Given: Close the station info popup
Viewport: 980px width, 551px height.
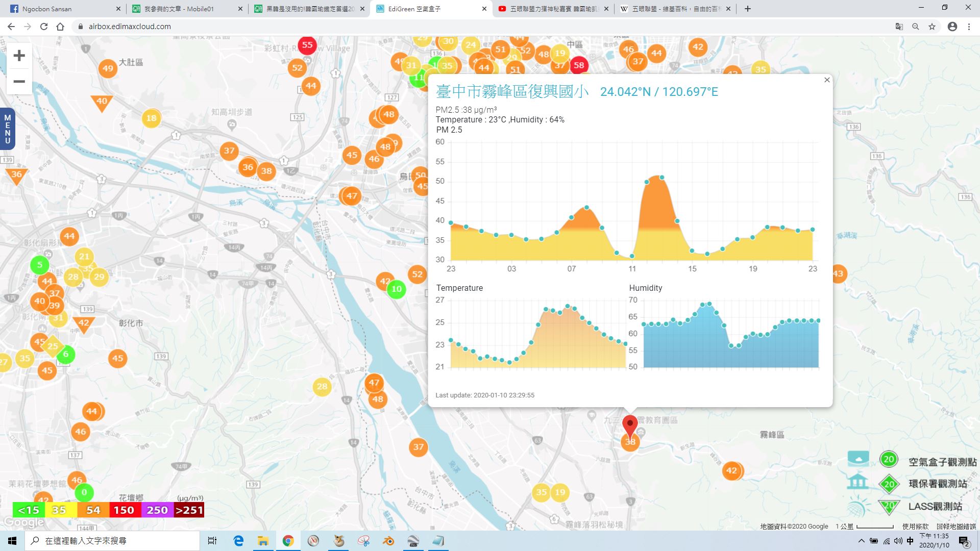Looking at the screenshot, I should tap(827, 80).
